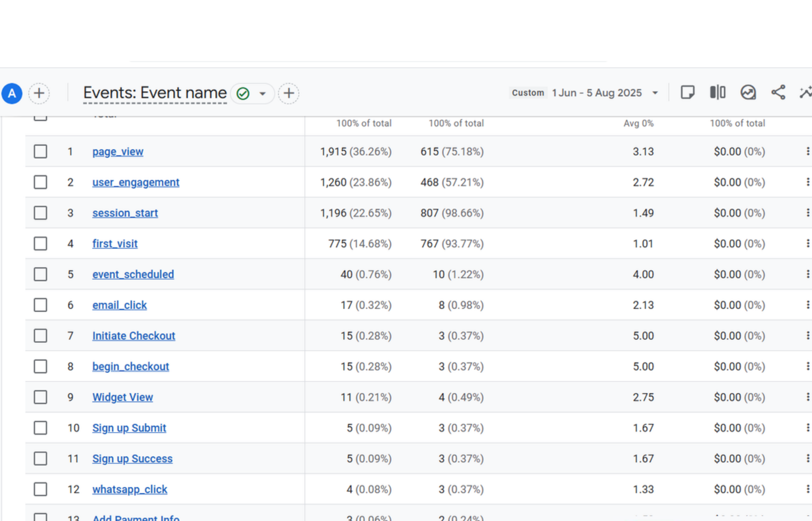Click the edit comparisons icon
The width and height of the screenshot is (812, 521).
point(718,92)
